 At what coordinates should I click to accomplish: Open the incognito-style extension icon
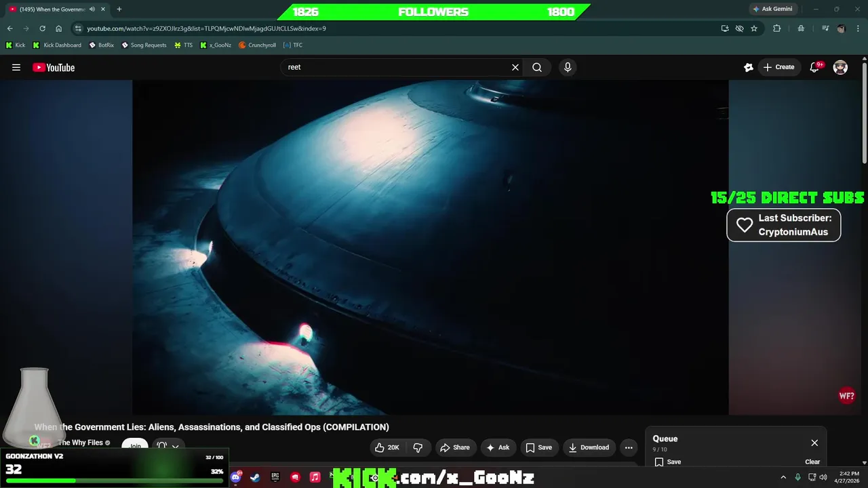[801, 28]
